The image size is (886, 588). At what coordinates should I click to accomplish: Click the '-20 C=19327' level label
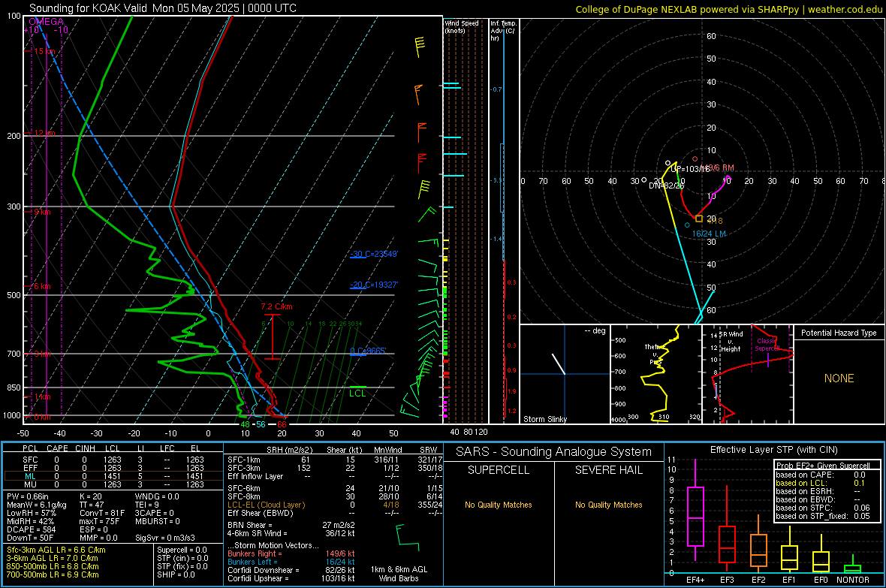click(373, 285)
